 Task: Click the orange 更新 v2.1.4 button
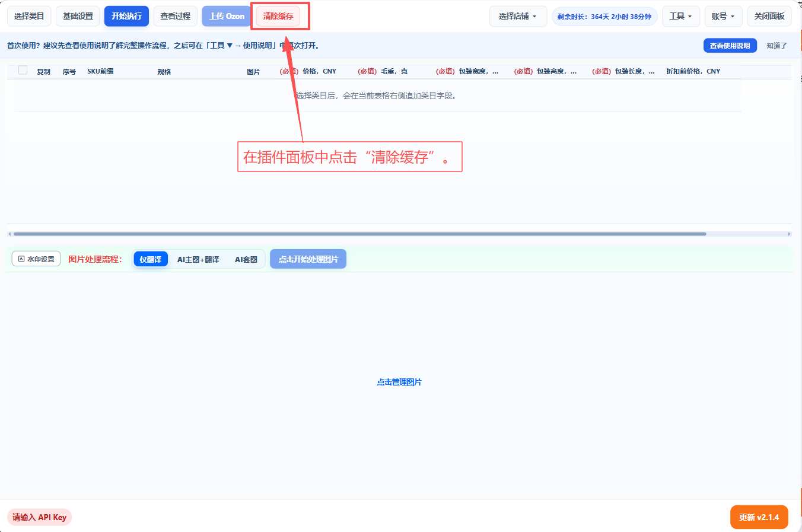[x=759, y=517]
